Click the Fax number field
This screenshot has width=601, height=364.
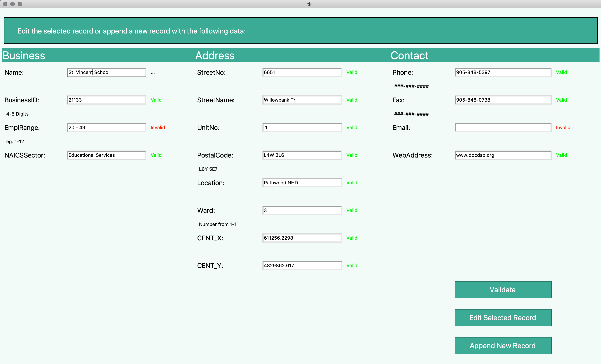(503, 100)
